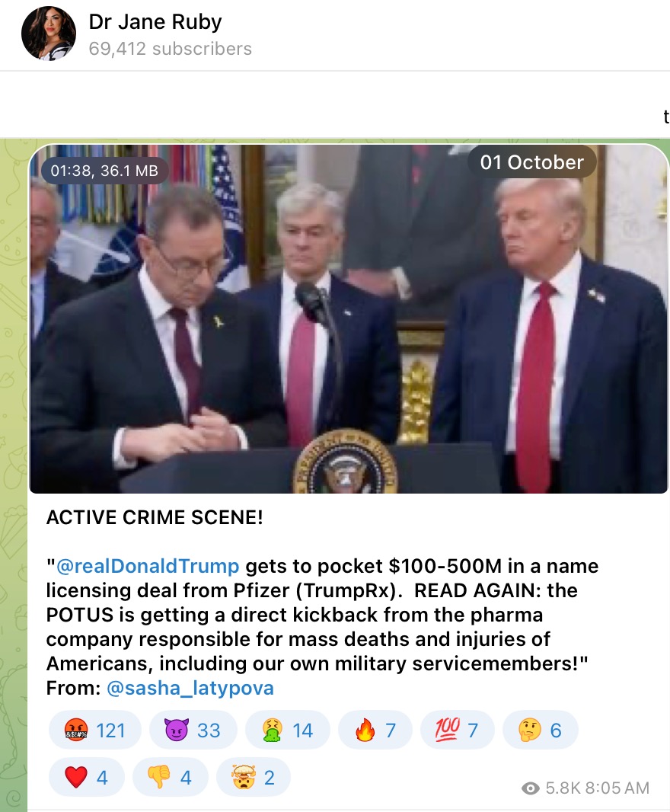Click the 01 October date badge

click(x=531, y=162)
